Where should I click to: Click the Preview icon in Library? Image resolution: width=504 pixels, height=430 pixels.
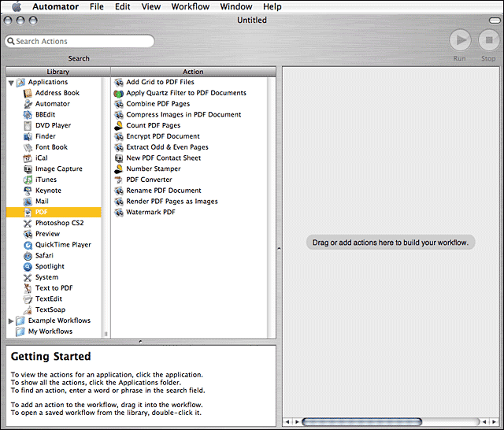point(28,234)
